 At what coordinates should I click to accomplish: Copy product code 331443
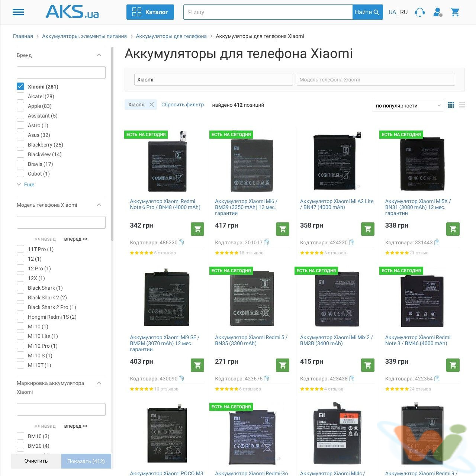point(437,242)
